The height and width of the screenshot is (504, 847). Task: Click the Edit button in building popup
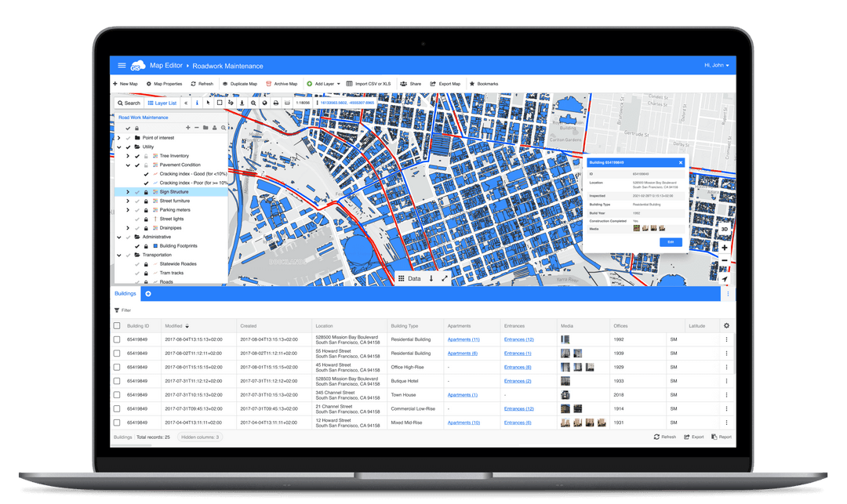pyautogui.click(x=670, y=241)
